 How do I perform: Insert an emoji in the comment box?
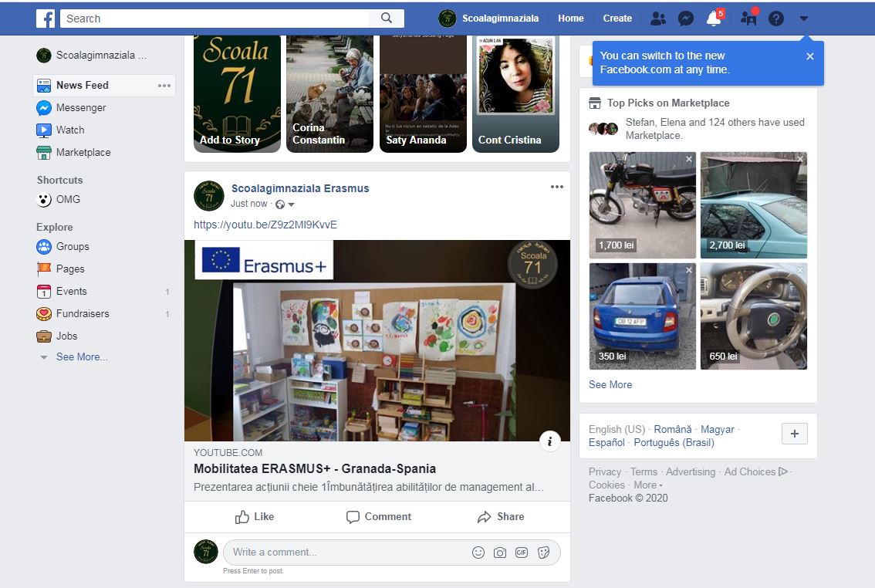(x=478, y=553)
